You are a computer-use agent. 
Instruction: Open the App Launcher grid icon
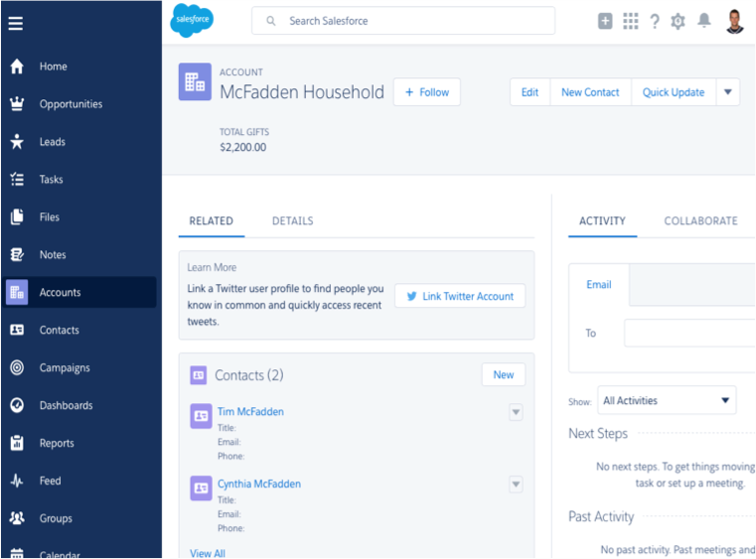630,21
